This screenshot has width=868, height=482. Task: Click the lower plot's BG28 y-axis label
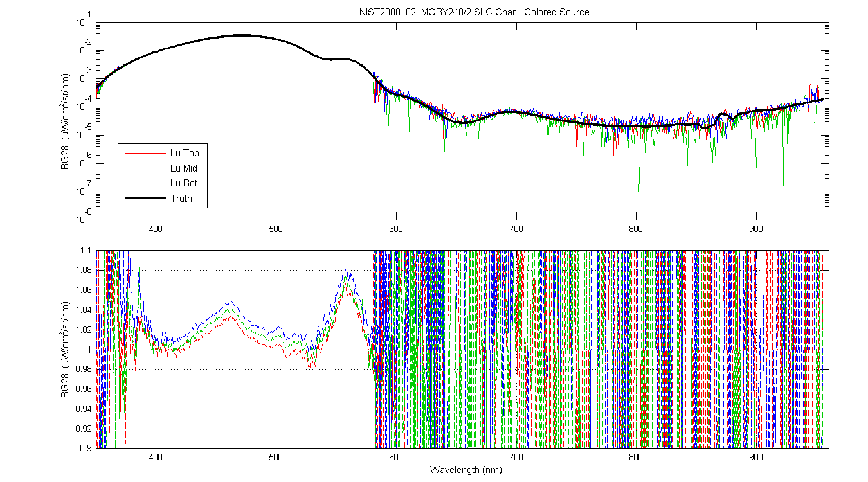click(x=66, y=349)
